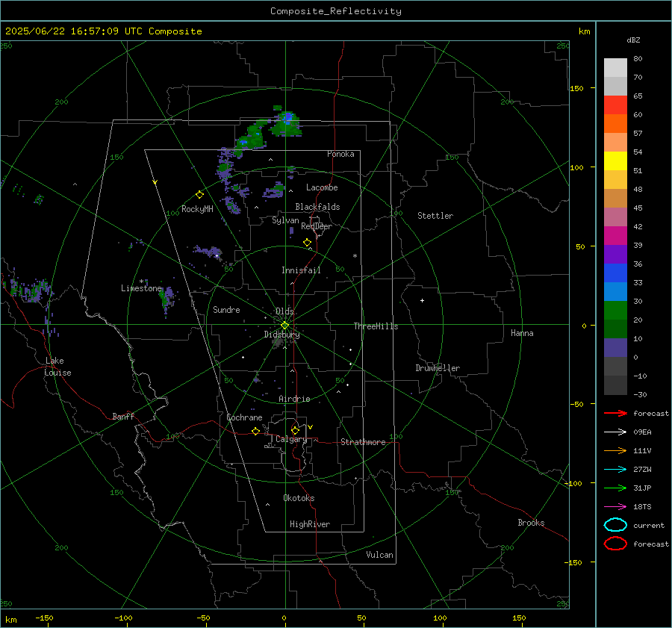672x628 pixels.
Task: Click the green echo cell southeast of Limestone
Action: tap(166, 299)
